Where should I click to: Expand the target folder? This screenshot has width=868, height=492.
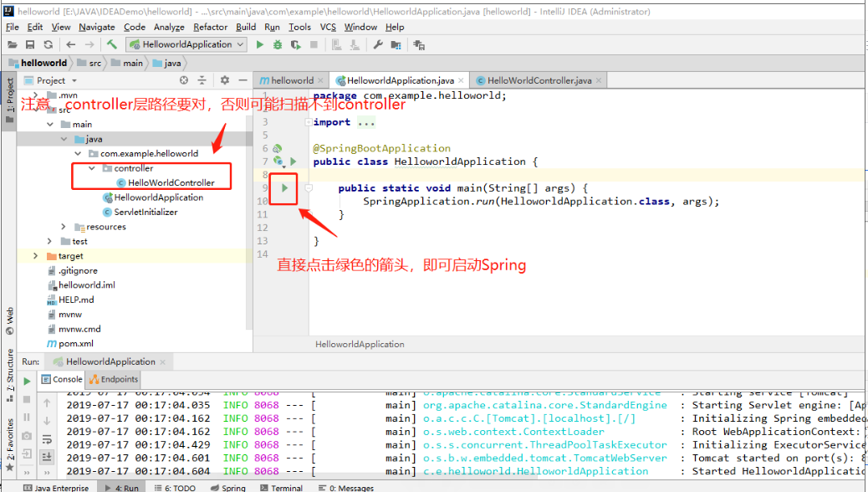pos(36,256)
